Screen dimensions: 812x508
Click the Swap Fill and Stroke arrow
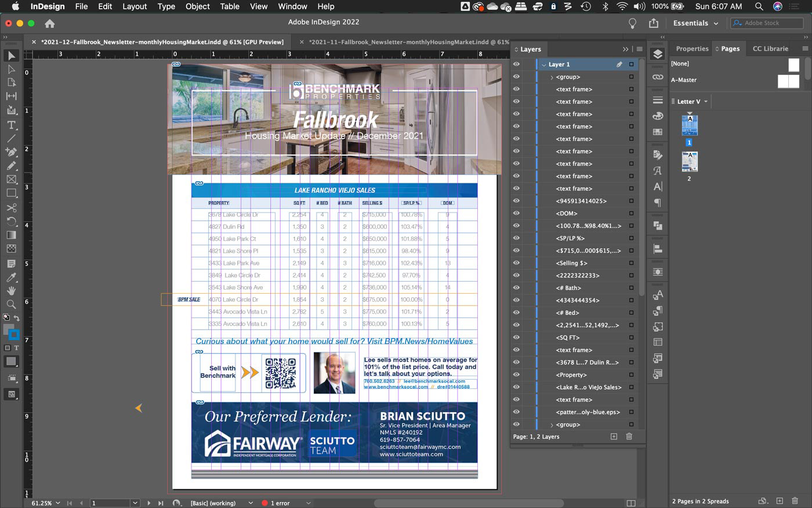tap(16, 318)
